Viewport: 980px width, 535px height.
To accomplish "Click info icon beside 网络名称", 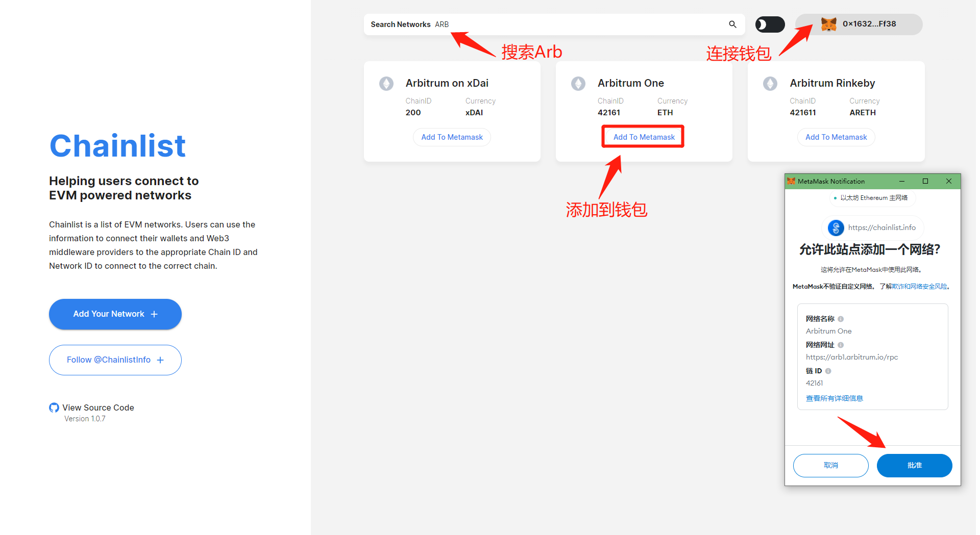I will point(841,319).
